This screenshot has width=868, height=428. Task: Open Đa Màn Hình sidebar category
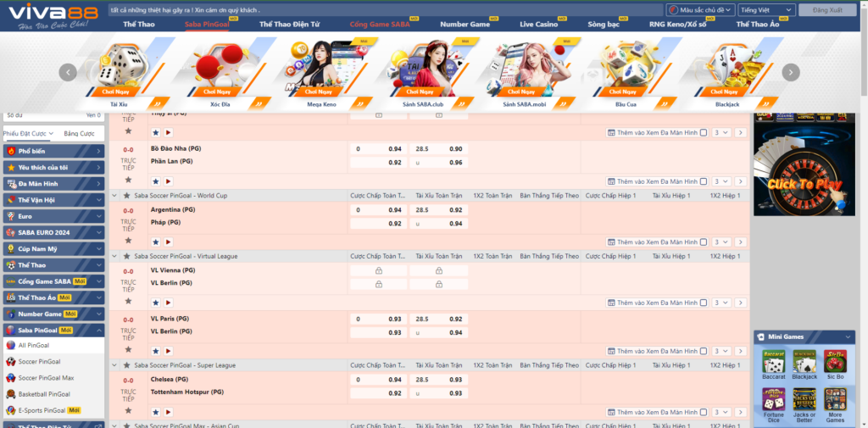pos(53,184)
